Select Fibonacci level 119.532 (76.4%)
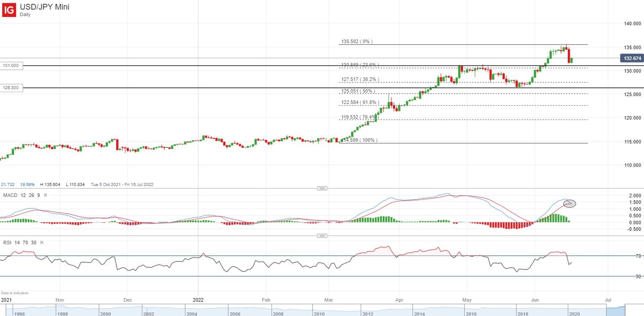Image resolution: width=644 pixels, height=316 pixels. (x=360, y=117)
